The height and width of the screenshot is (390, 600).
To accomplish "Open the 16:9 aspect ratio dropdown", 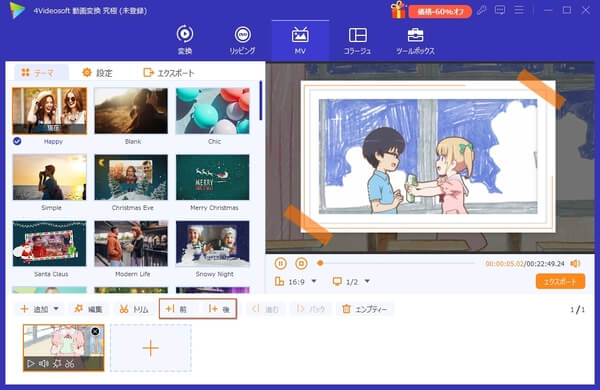I will (x=296, y=282).
